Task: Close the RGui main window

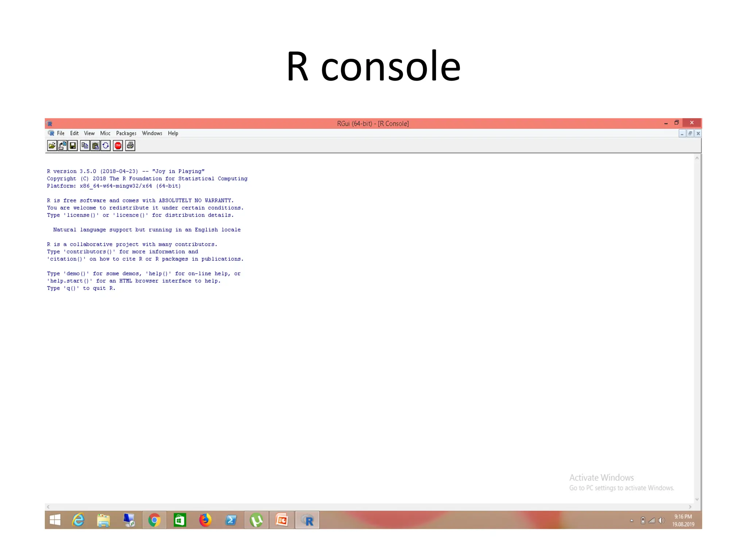Action: tap(692, 123)
